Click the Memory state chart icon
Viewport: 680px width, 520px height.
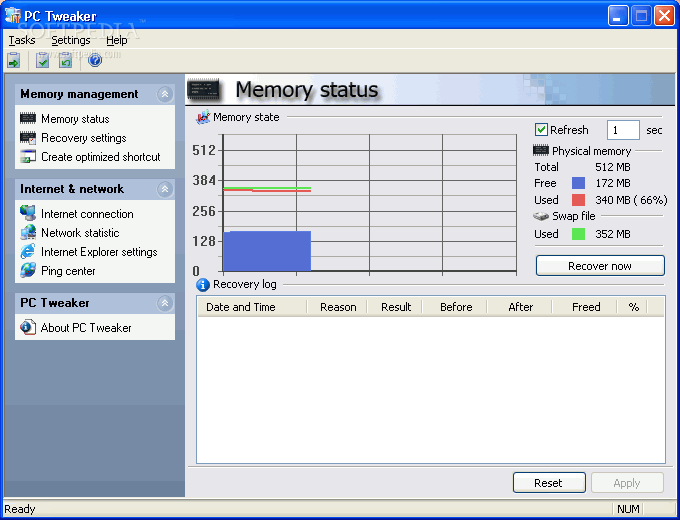pos(203,117)
